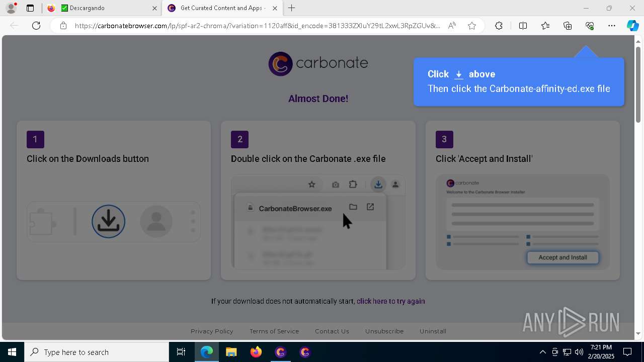The width and height of the screenshot is (644, 362).
Task: Open the network status tray icon
Action: click(x=567, y=352)
